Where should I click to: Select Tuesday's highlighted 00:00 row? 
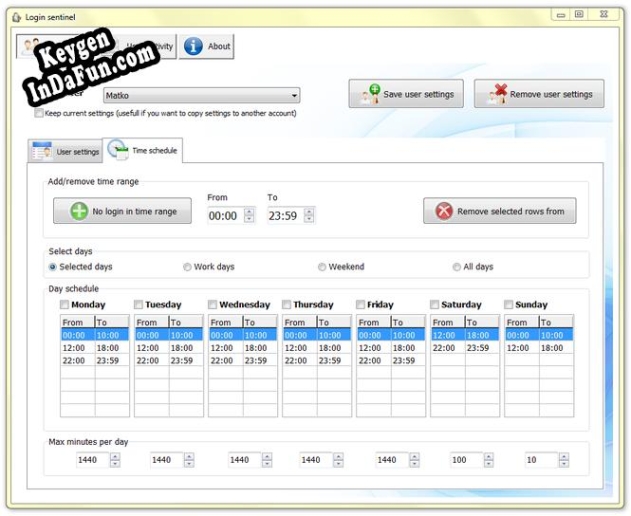tap(169, 335)
